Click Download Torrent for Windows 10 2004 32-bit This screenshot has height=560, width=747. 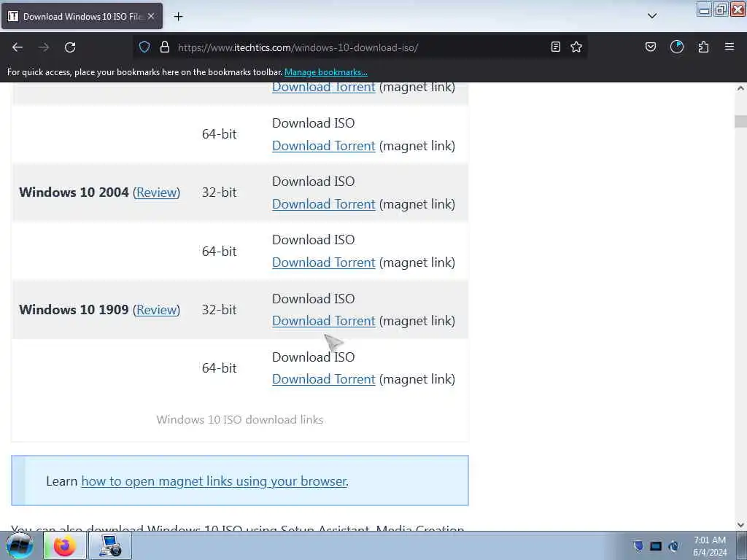point(323,204)
